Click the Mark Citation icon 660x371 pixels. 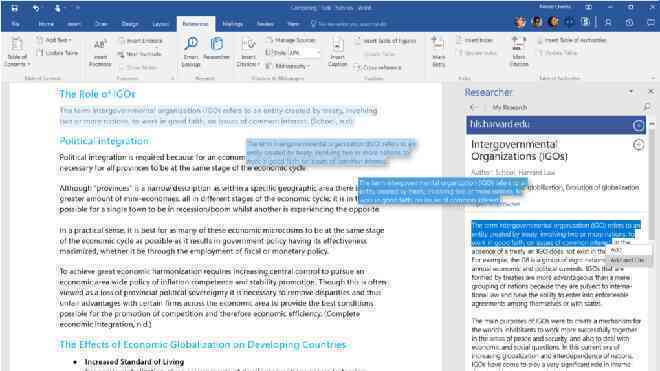[x=519, y=51]
